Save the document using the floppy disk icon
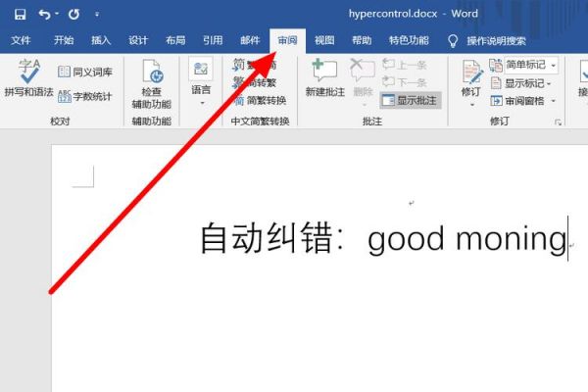588x392 pixels. tap(20, 15)
